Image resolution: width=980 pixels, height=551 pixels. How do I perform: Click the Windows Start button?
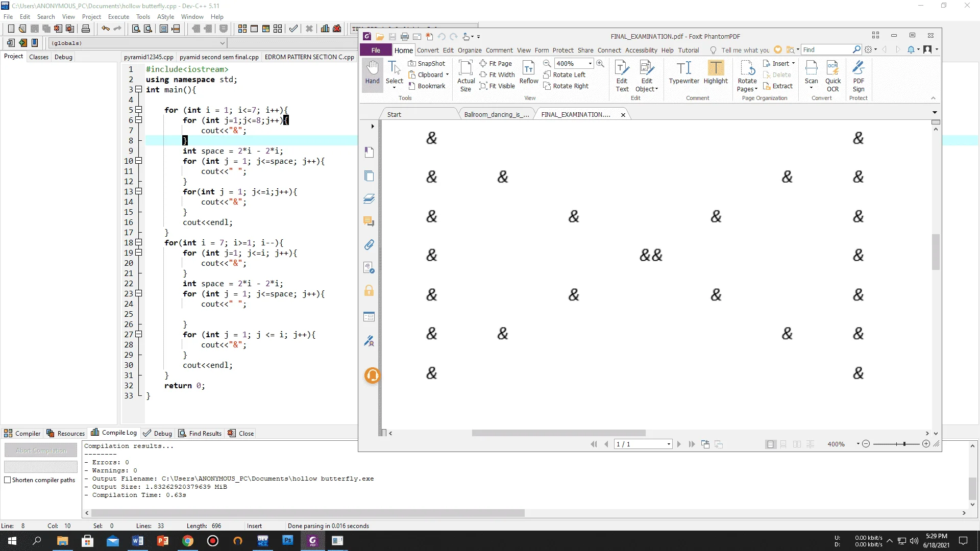tap(12, 541)
